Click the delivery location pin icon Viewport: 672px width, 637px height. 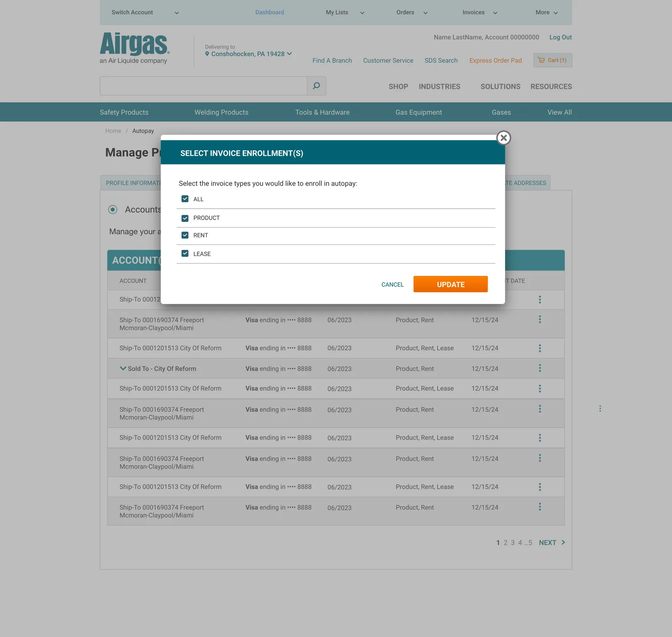[207, 54]
